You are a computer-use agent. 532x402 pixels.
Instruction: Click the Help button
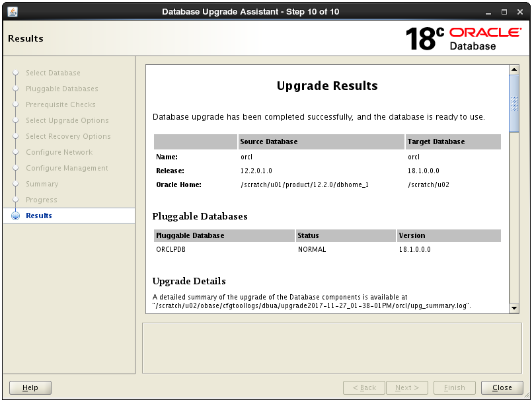point(30,387)
